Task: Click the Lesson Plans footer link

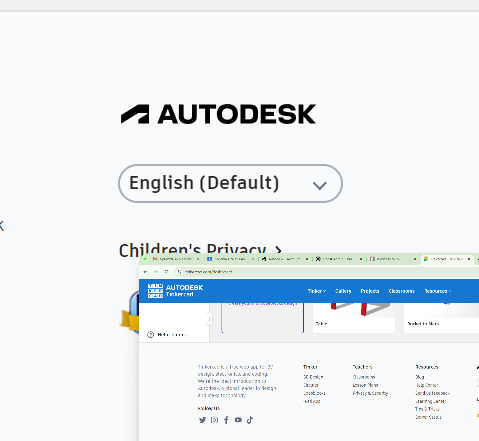Action: (365, 385)
